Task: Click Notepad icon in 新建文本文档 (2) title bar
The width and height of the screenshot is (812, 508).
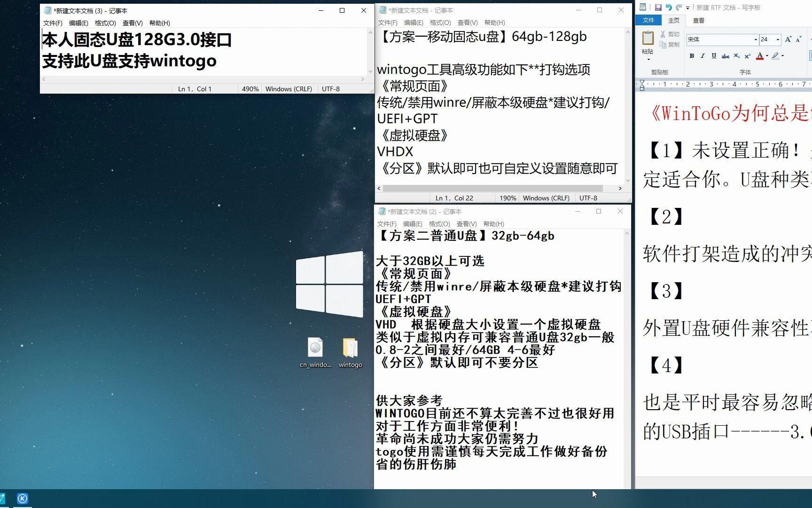Action: [x=382, y=211]
